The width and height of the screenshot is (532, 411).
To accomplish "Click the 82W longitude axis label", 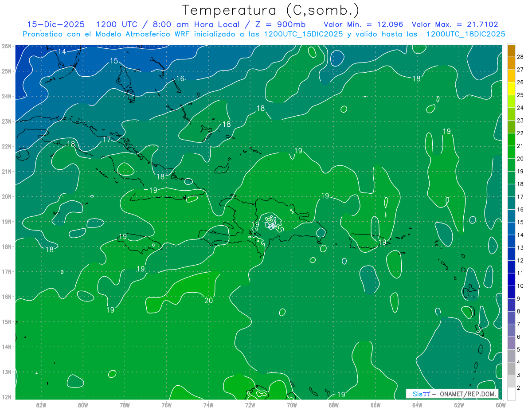I will pyautogui.click(x=41, y=405).
